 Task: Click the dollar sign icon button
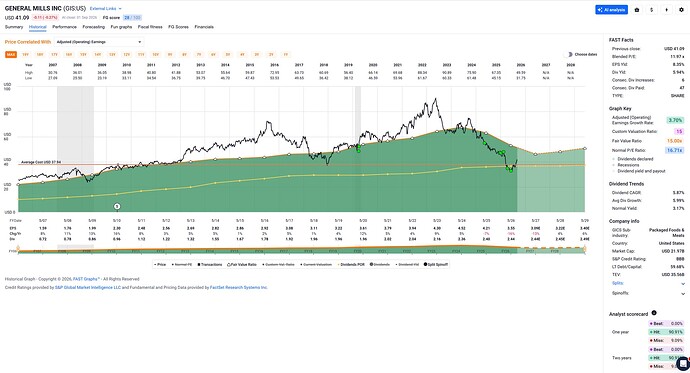click(652, 10)
